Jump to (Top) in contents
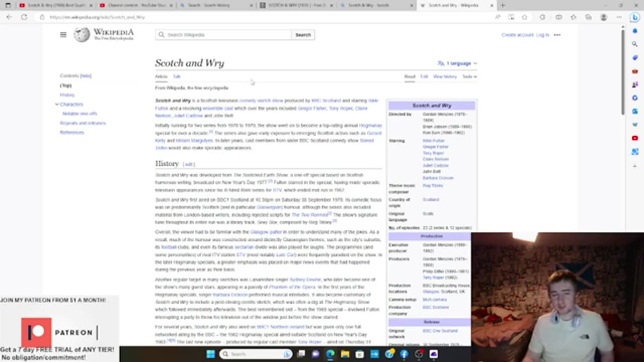The height and width of the screenshot is (362, 644). [66, 85]
